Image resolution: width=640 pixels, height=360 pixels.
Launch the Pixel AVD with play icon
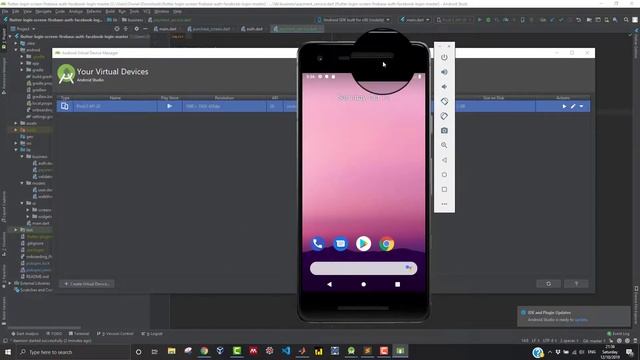(x=564, y=107)
